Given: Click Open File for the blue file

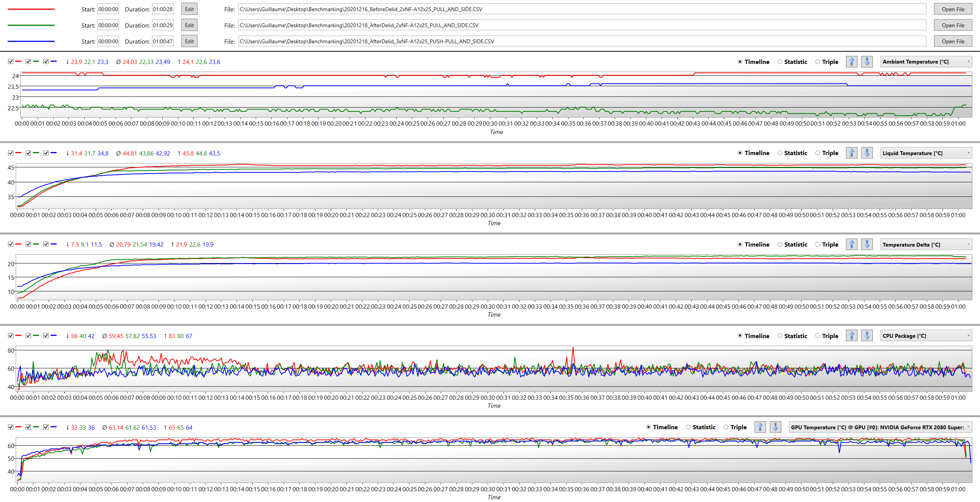Looking at the screenshot, I should click(x=953, y=41).
